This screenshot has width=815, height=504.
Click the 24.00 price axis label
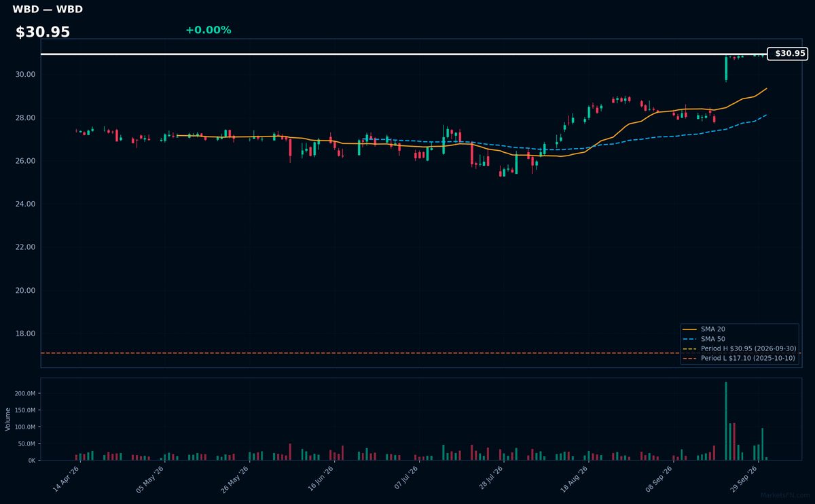[x=26, y=204]
